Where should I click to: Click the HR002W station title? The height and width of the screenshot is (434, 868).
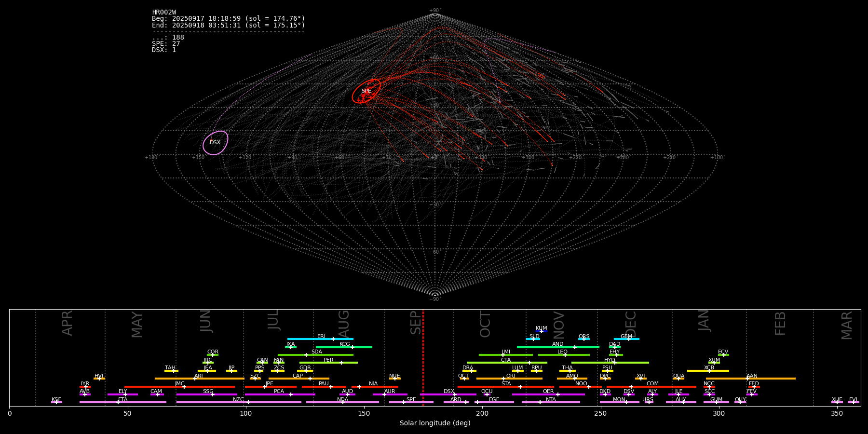click(164, 13)
